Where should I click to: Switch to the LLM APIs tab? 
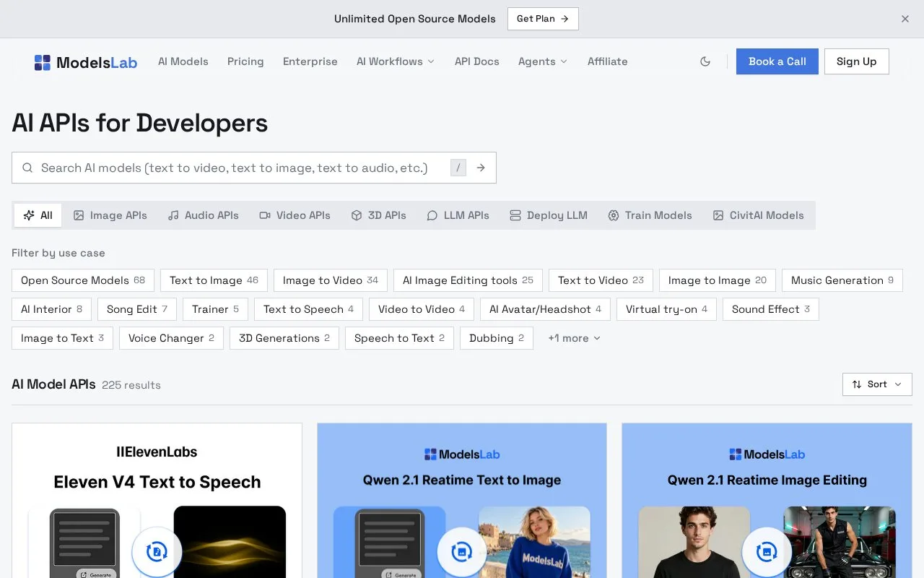click(458, 215)
